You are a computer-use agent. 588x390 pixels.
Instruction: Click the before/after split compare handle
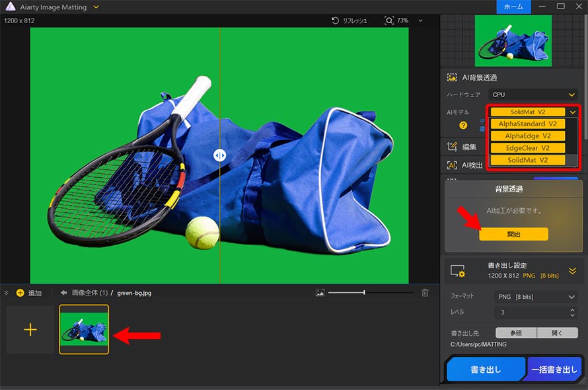coord(219,155)
